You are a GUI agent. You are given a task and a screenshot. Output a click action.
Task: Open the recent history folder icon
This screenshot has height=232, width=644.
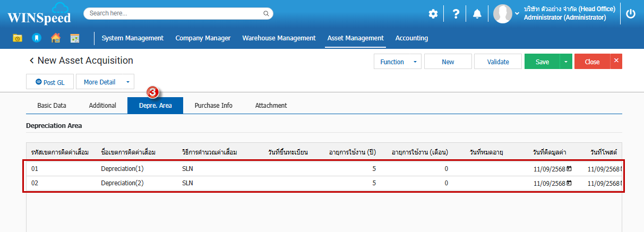click(x=18, y=38)
